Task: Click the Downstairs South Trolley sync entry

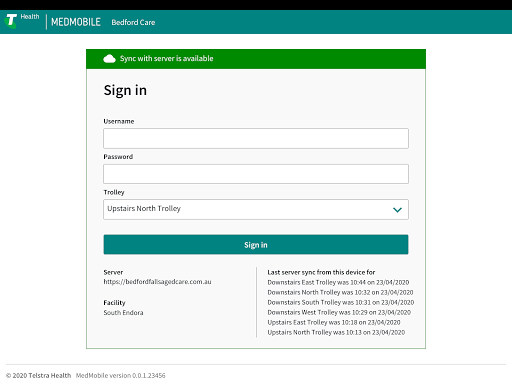Action: click(341, 302)
